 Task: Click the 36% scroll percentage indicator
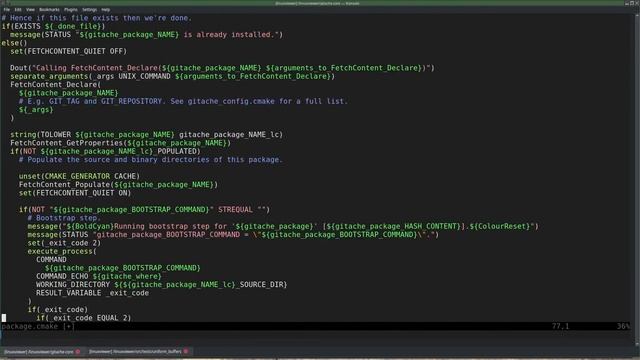tap(623, 326)
